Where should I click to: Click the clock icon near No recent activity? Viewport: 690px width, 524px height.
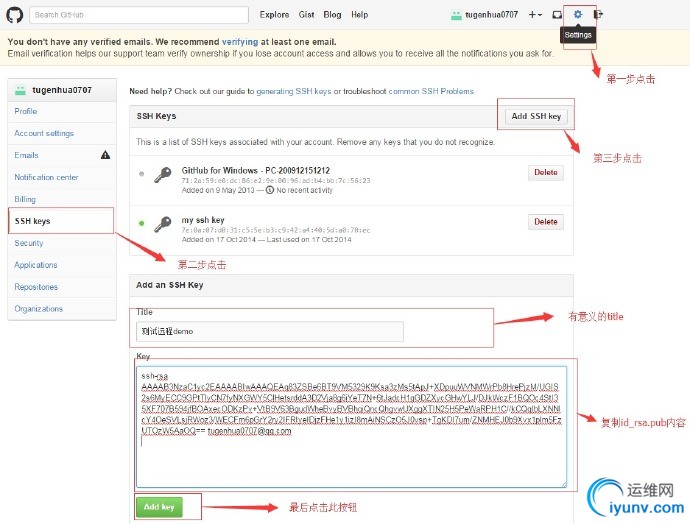point(270,190)
